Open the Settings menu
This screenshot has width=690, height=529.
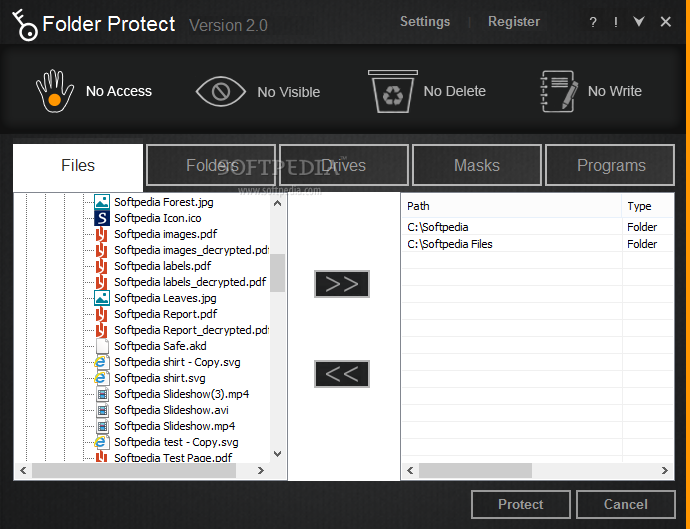point(425,22)
